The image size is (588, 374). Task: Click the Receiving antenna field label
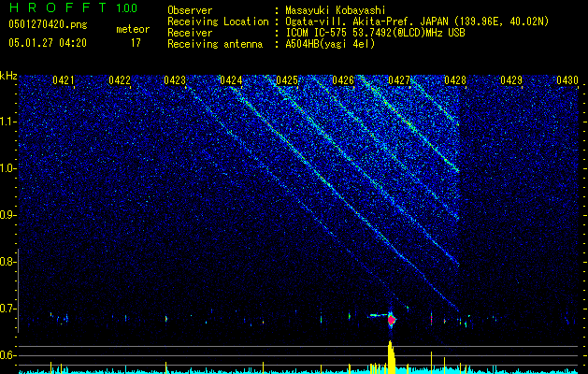coord(215,44)
